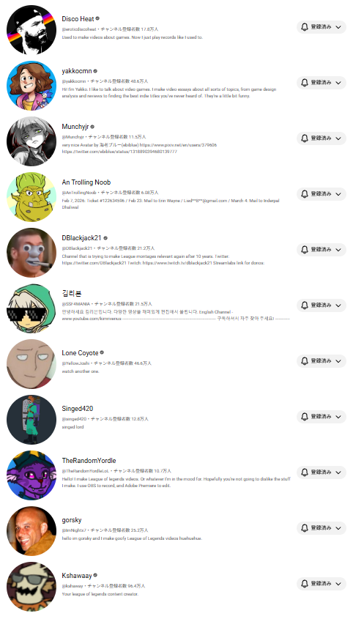Screen dimensions: 364x619
Task: Open the Singed420 channel title
Action: pos(78,409)
